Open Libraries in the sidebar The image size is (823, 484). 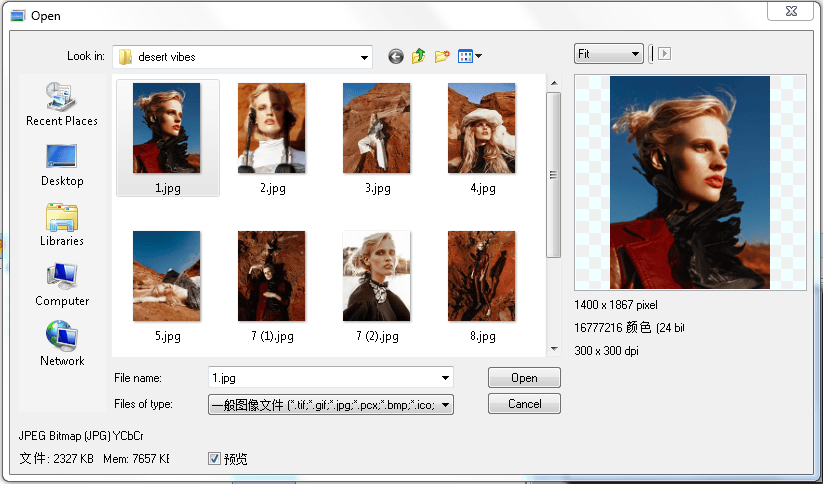62,225
